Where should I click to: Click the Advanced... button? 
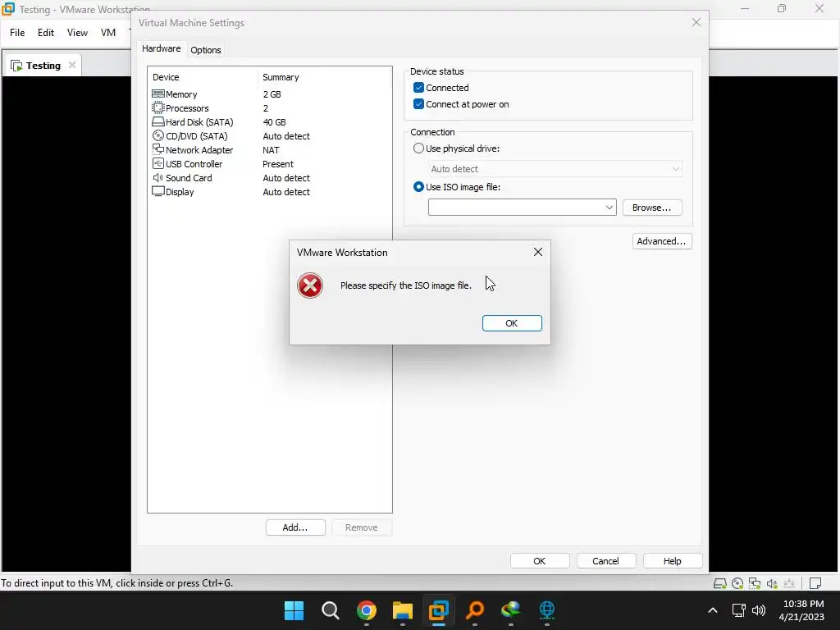pos(662,241)
